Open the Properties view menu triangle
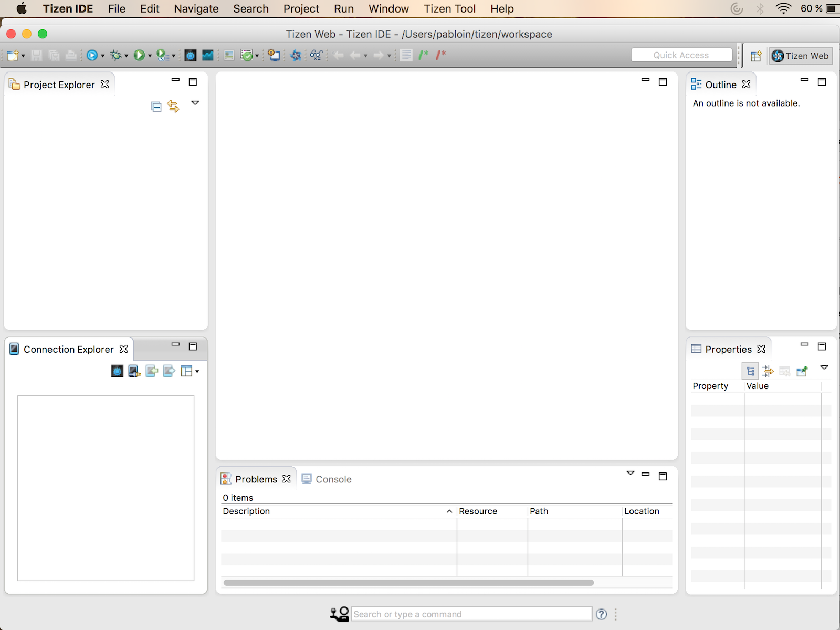Image resolution: width=840 pixels, height=630 pixels. pos(824,367)
